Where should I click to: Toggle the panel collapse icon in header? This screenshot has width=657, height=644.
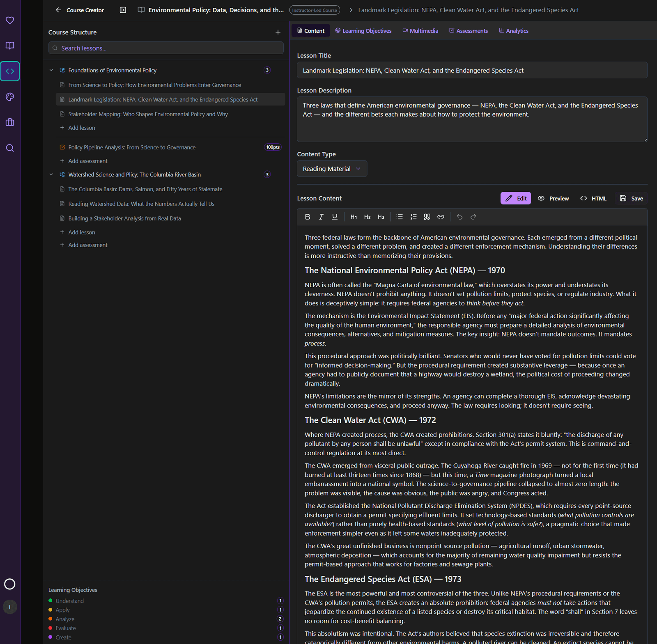(123, 10)
